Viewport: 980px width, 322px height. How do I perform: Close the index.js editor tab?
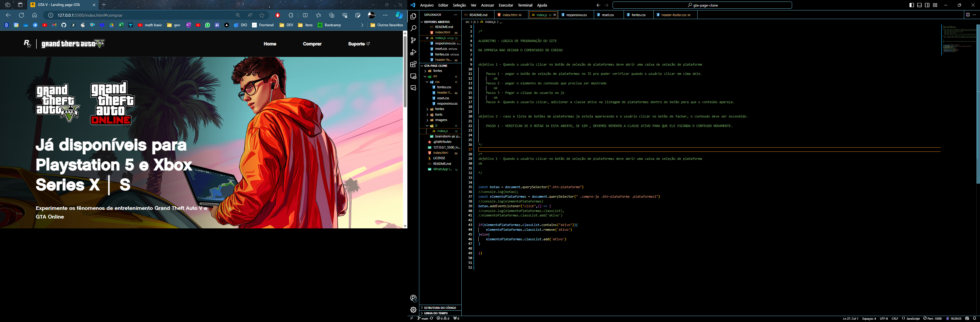tap(555, 15)
